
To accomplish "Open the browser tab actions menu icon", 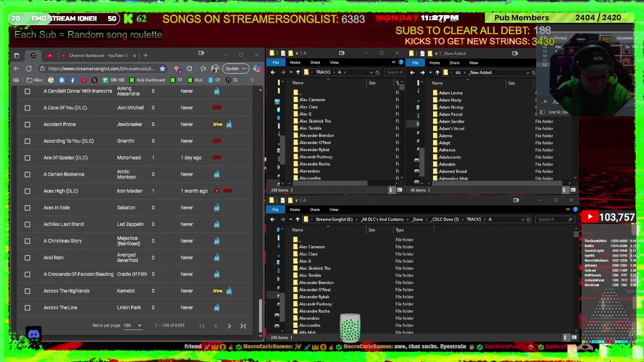I will coord(16,55).
